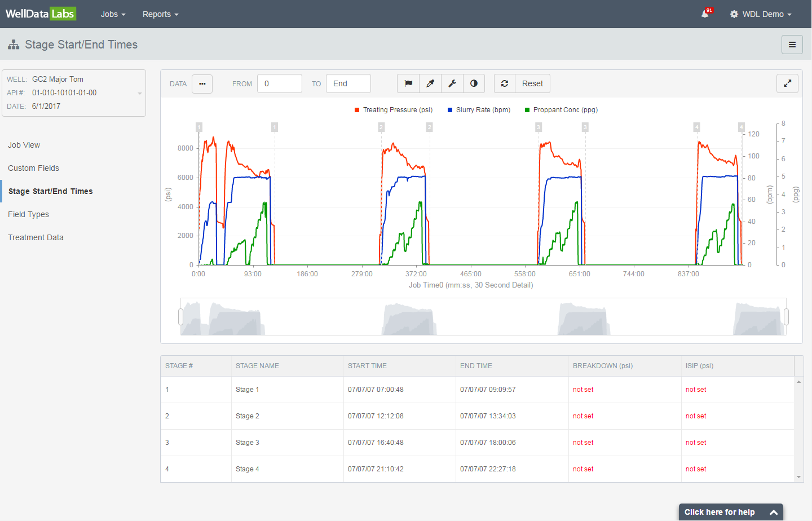Click not set ISIP for Stage 4

pos(696,469)
